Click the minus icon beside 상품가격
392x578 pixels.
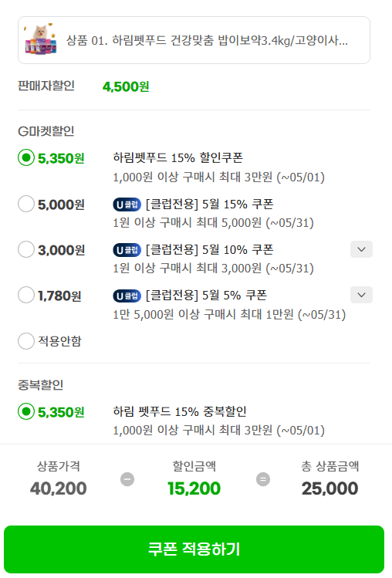pos(127,479)
